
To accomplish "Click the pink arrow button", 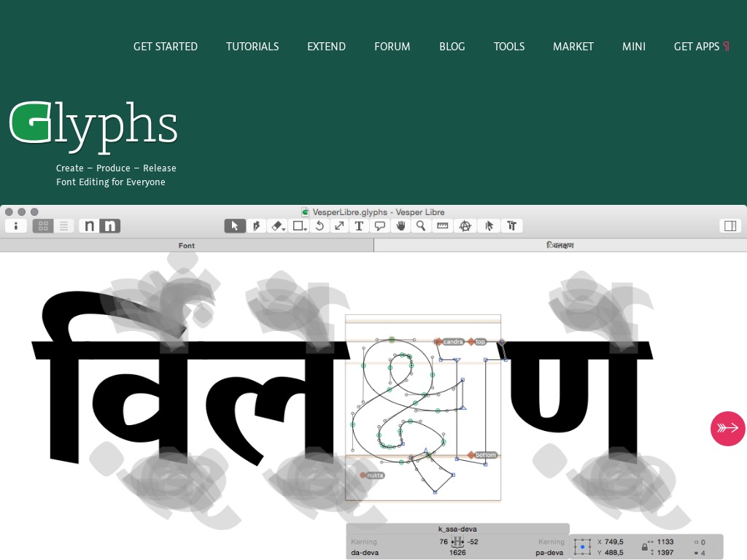I will point(727,428).
